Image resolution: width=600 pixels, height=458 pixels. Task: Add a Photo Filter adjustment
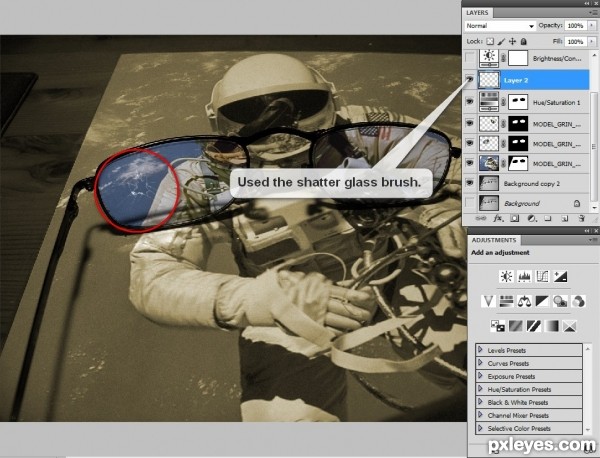(x=560, y=301)
